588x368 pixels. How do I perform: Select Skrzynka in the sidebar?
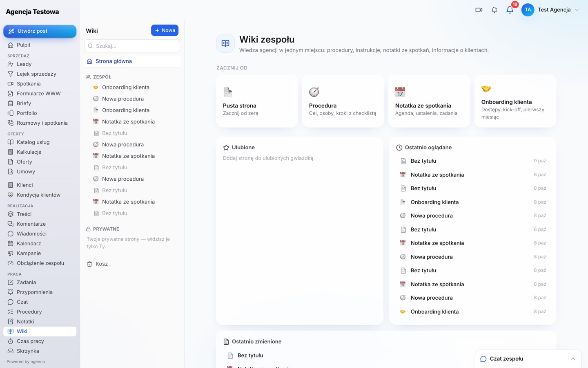40,351
